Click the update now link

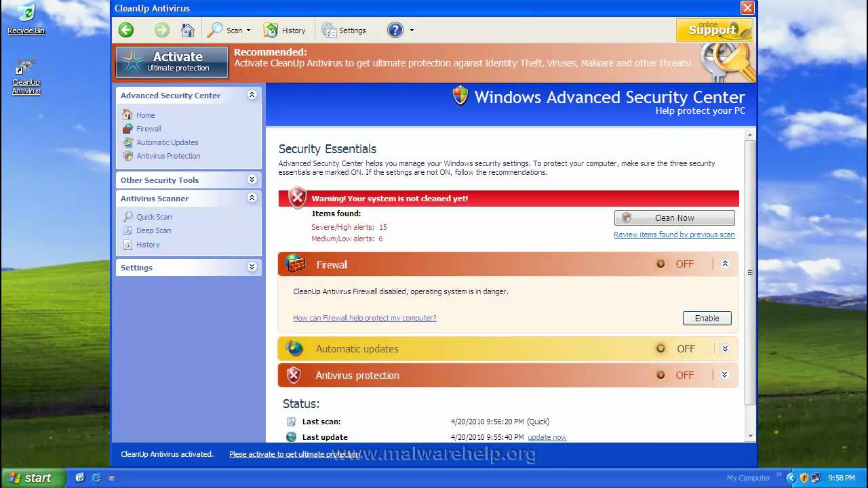pyautogui.click(x=547, y=437)
